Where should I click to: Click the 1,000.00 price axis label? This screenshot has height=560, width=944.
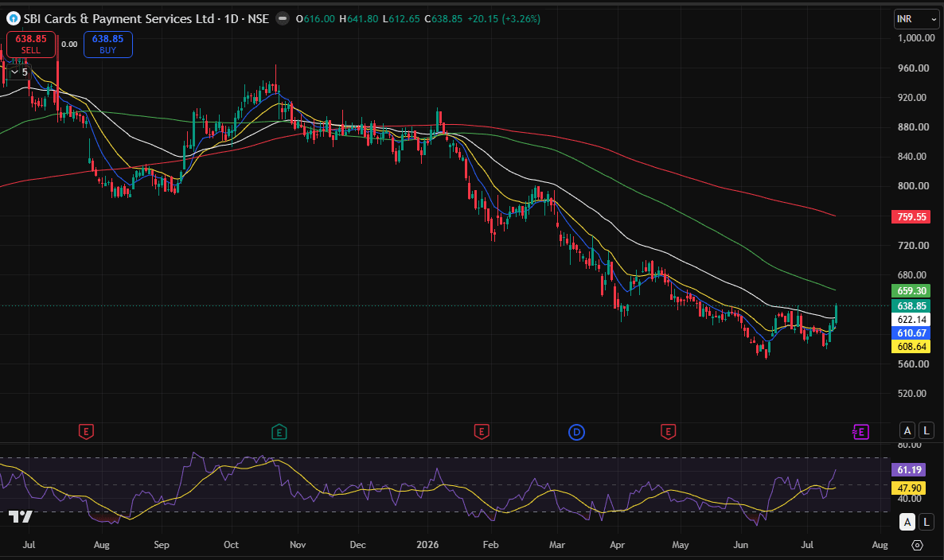click(915, 38)
